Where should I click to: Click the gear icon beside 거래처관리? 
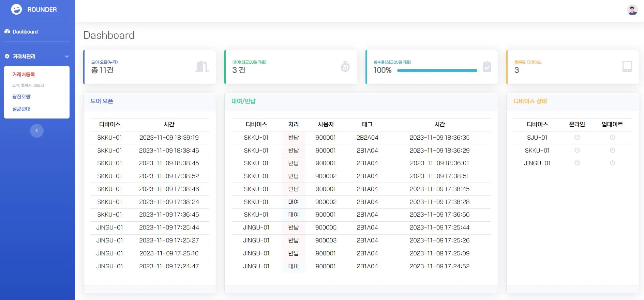click(x=7, y=56)
